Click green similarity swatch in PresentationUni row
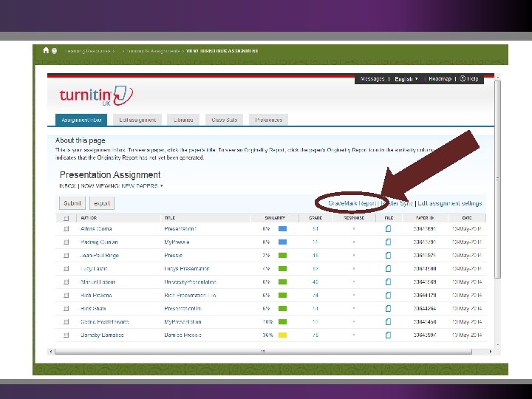The image size is (532, 399). tap(282, 308)
